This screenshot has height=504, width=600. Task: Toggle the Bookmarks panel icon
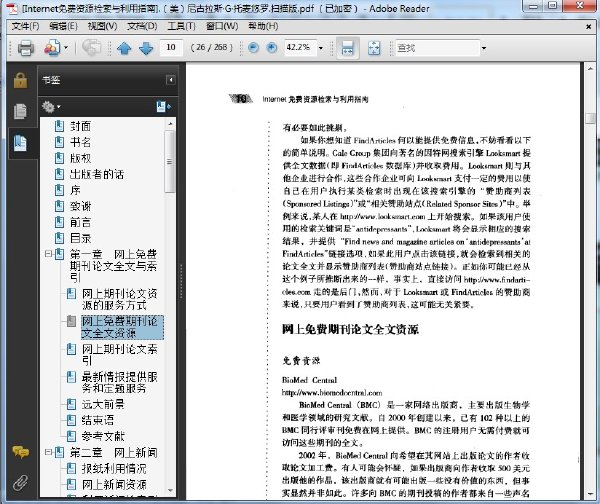point(20,143)
